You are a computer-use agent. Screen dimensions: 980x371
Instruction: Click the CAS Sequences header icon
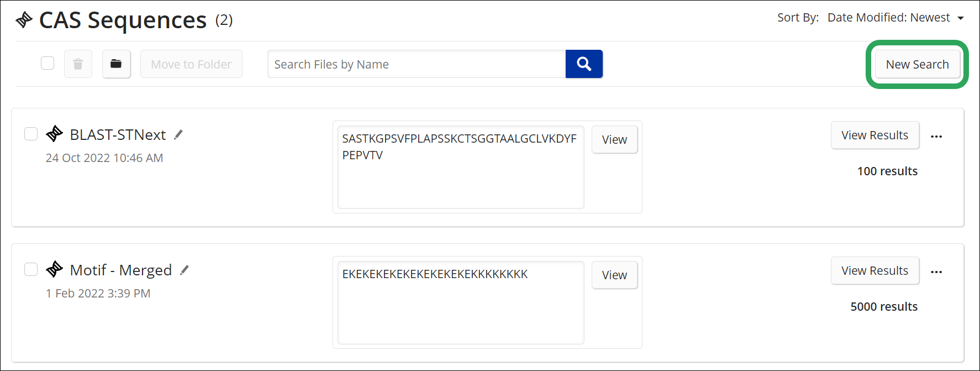pos(24,20)
